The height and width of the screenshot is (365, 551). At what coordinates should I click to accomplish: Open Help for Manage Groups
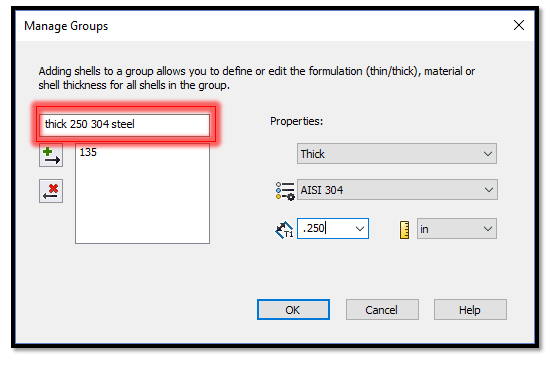point(470,309)
